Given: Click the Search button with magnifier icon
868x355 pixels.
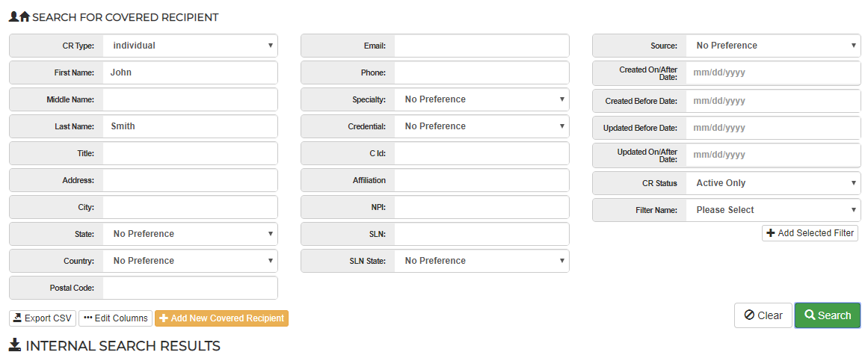Looking at the screenshot, I should (x=827, y=315).
